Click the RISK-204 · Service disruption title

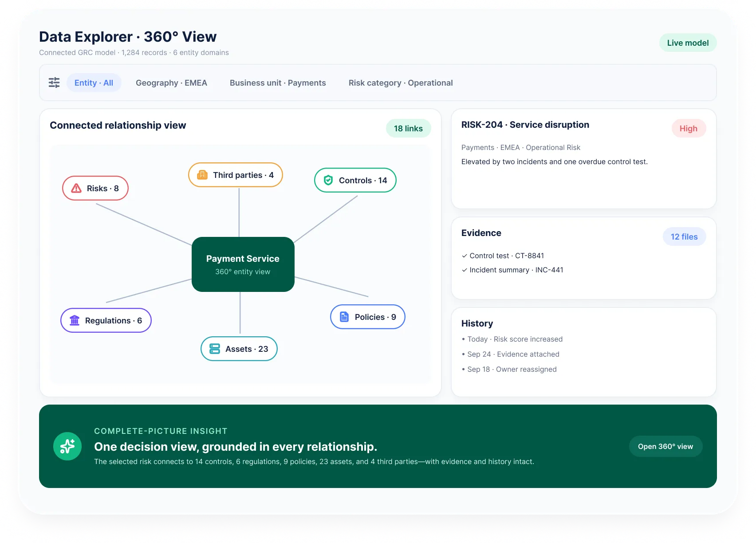[x=525, y=125]
